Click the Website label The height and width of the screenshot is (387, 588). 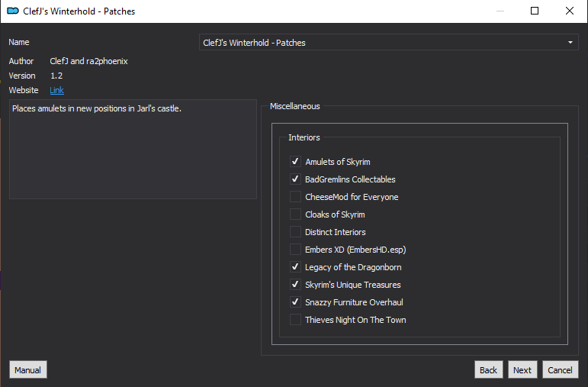coord(23,90)
